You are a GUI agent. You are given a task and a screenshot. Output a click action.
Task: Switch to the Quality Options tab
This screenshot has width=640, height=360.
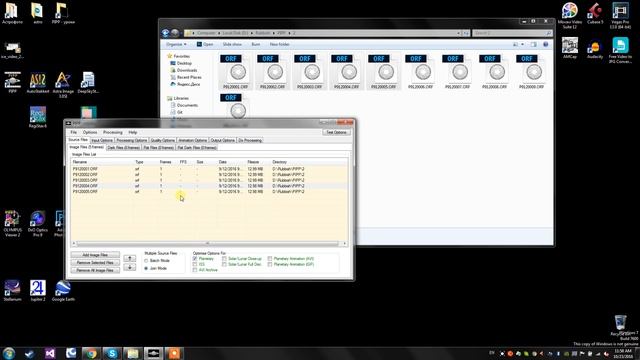point(162,140)
